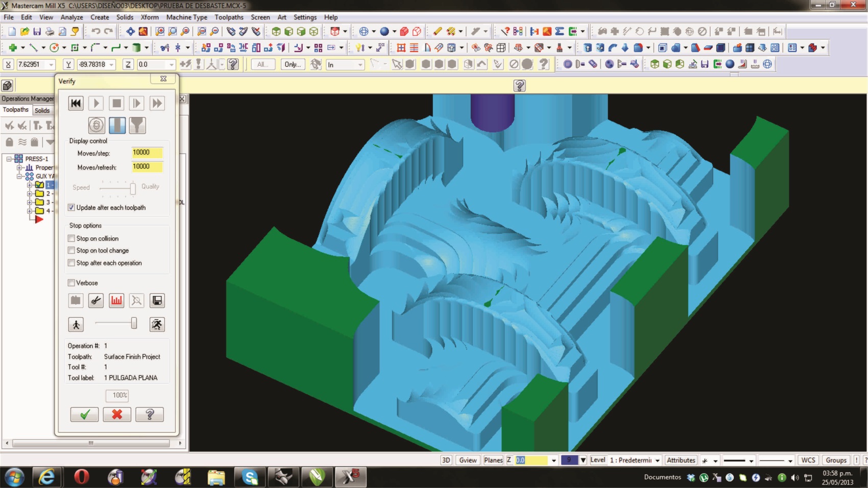Open Z coordinate dropdown

click(x=172, y=65)
